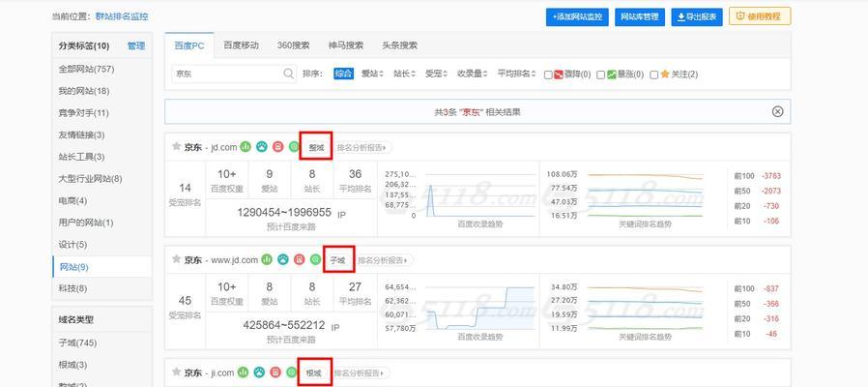Click the light green 360 icon next to jd.com
This screenshot has height=387, width=868.
click(x=294, y=147)
